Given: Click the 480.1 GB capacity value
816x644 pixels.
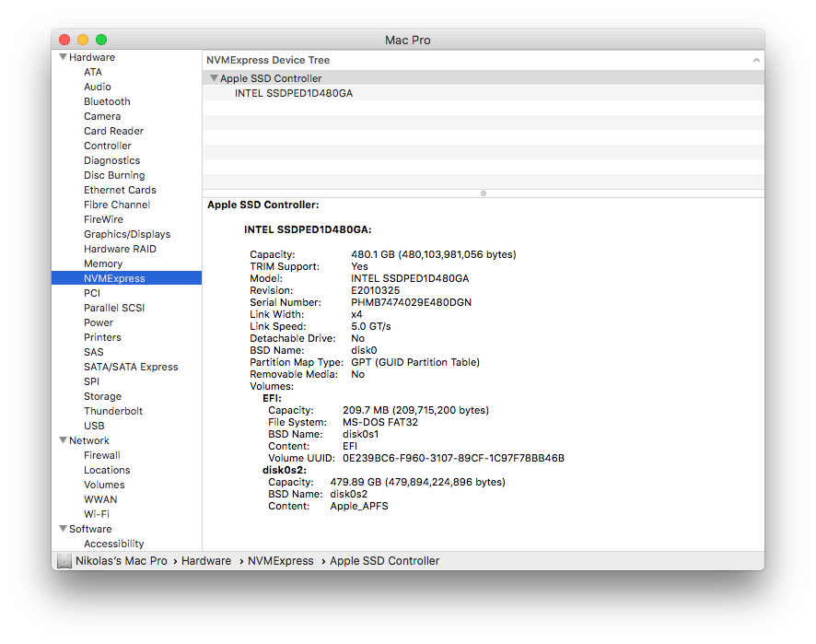Looking at the screenshot, I should [434, 254].
